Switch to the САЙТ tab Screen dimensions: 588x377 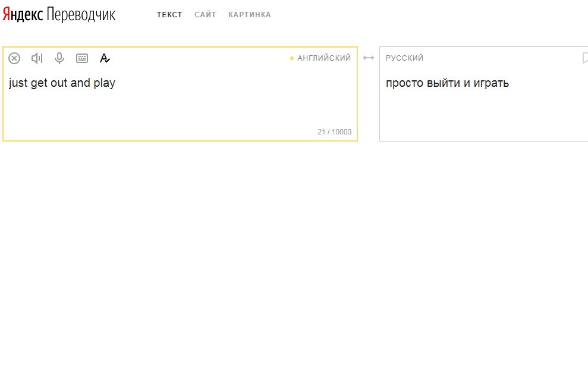205,15
